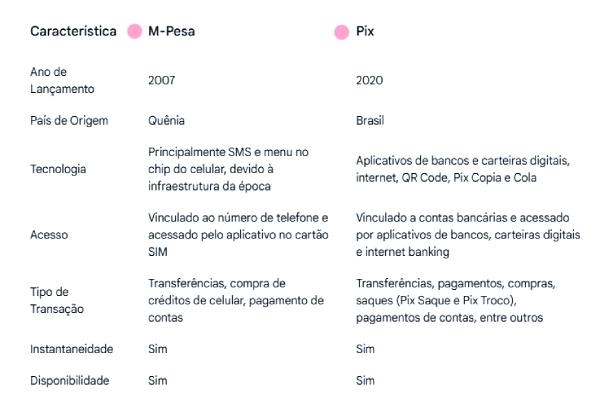Click the Pix Saque e Pix Troco text
600x400 pixels.
455,300
